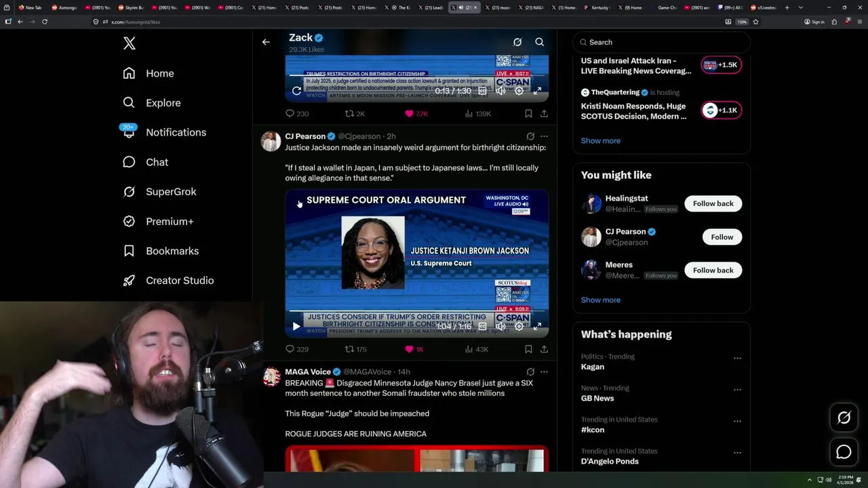Open more options for #kcon trend
This screenshot has width=868, height=488.
click(x=737, y=421)
